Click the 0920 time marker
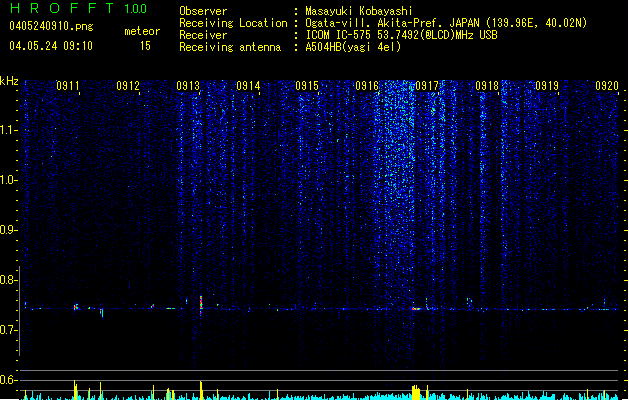 (x=607, y=86)
